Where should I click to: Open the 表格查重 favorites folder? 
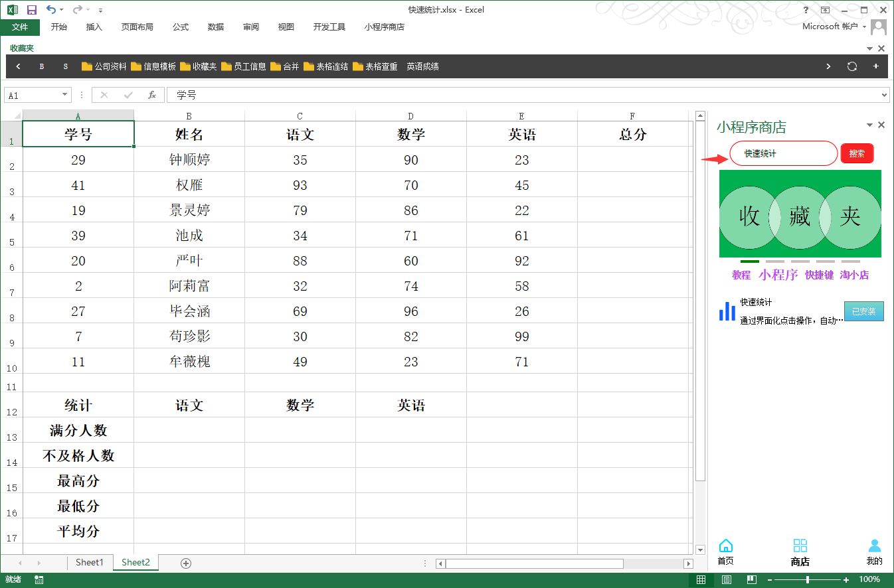375,66
